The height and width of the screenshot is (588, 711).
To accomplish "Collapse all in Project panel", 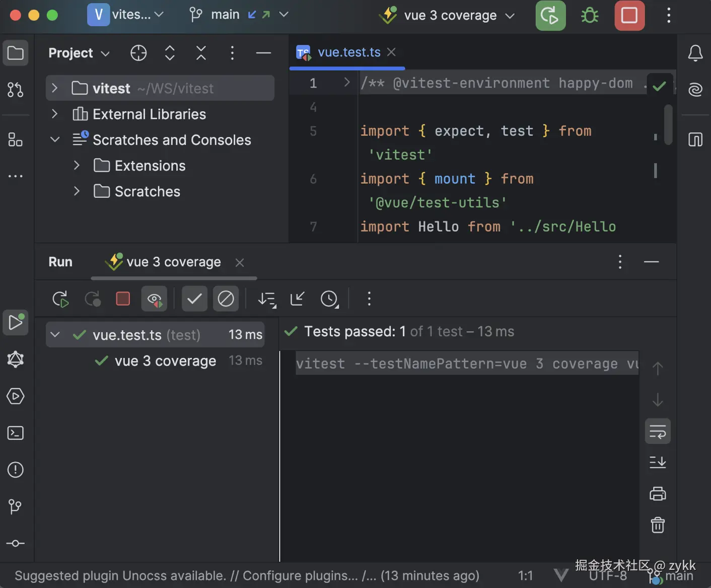I will (x=201, y=53).
